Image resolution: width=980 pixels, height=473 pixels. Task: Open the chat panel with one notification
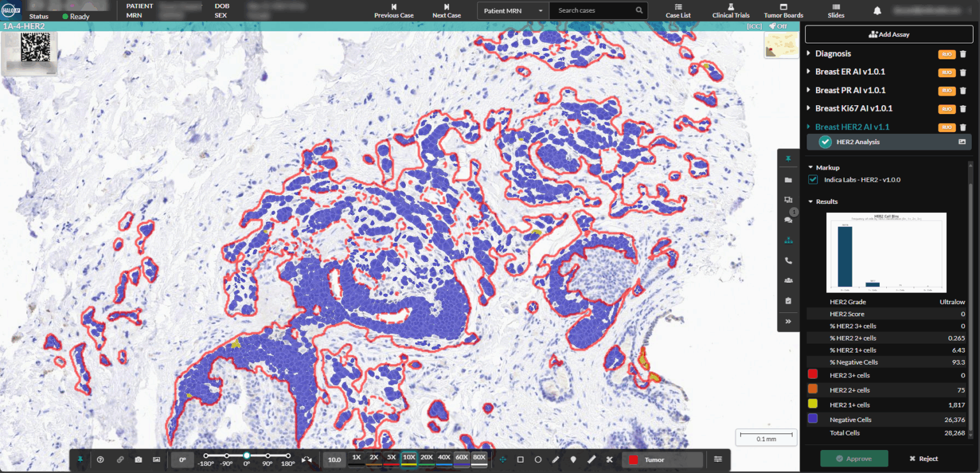point(789,220)
